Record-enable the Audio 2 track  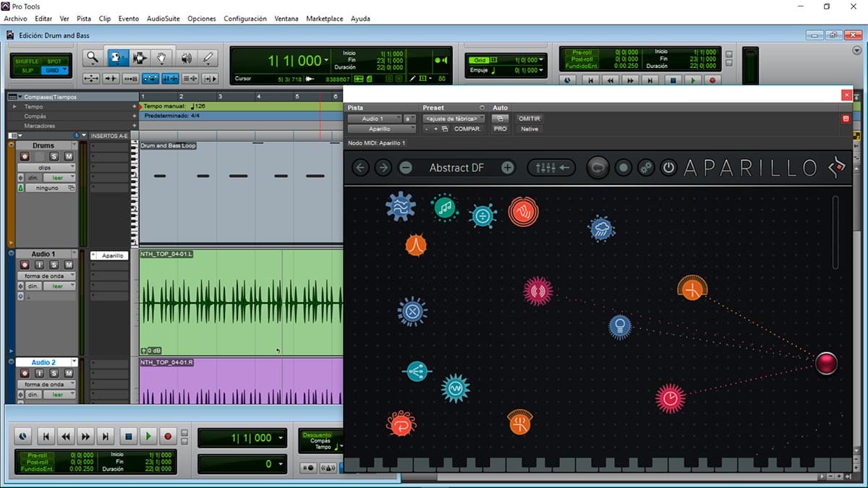pyautogui.click(x=25, y=373)
